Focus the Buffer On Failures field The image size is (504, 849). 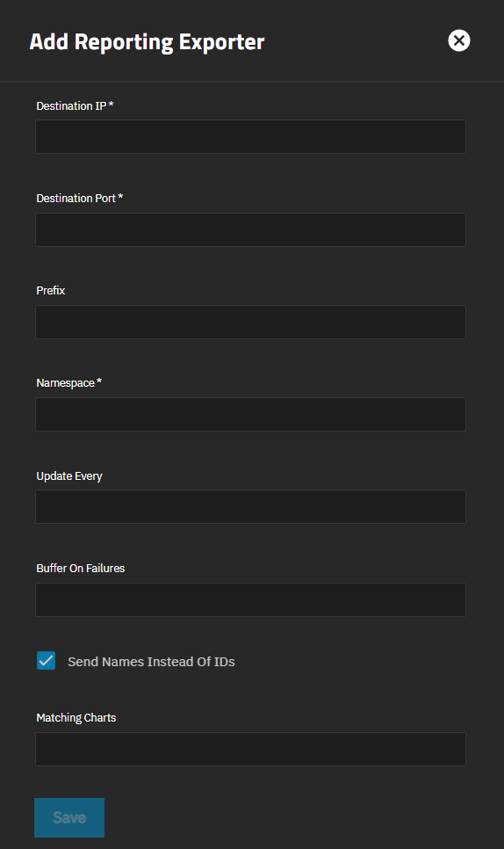pos(250,599)
